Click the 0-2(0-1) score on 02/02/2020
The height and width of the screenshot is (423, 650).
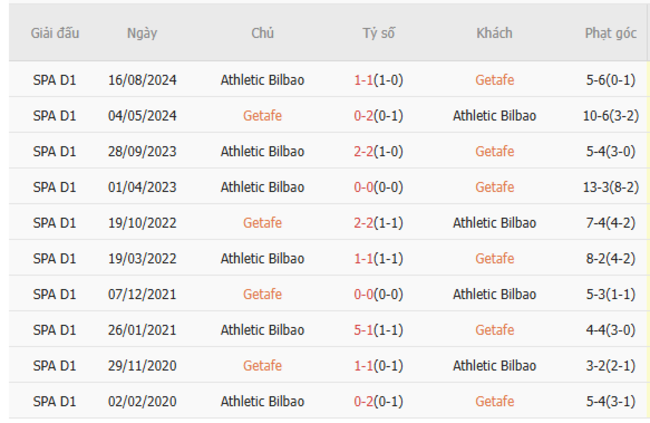pyautogui.click(x=378, y=401)
